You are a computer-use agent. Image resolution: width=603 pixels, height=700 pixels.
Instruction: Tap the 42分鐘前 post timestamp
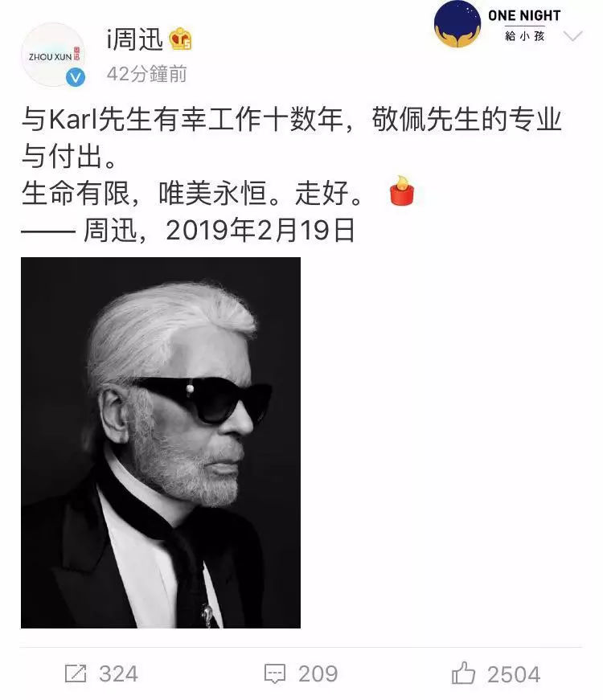146,74
